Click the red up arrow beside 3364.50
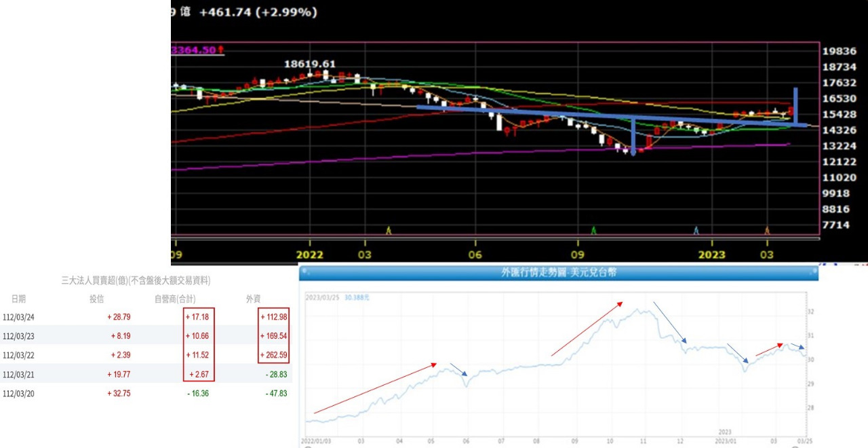This screenshot has width=868, height=448. (x=220, y=50)
